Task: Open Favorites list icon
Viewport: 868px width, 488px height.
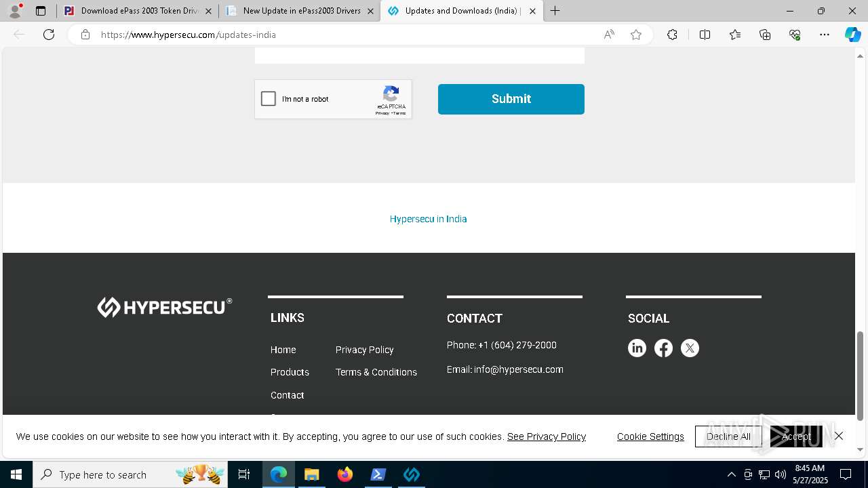Action: (x=735, y=35)
